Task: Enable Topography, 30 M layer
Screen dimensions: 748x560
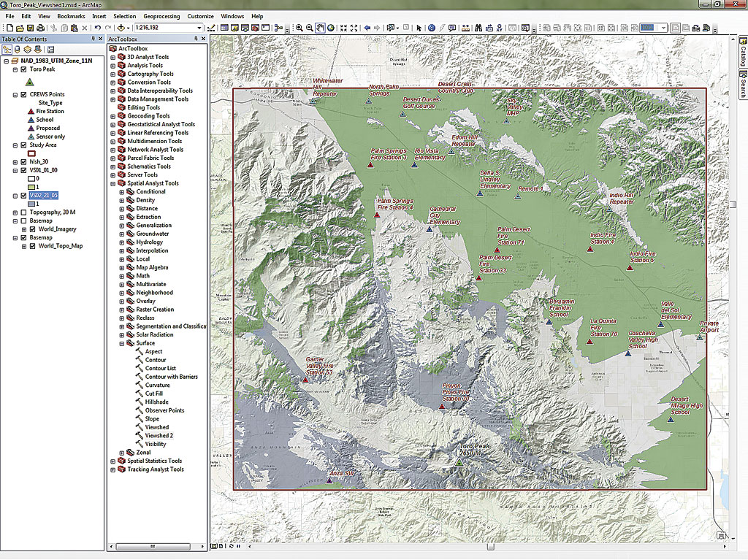Action: (23, 212)
